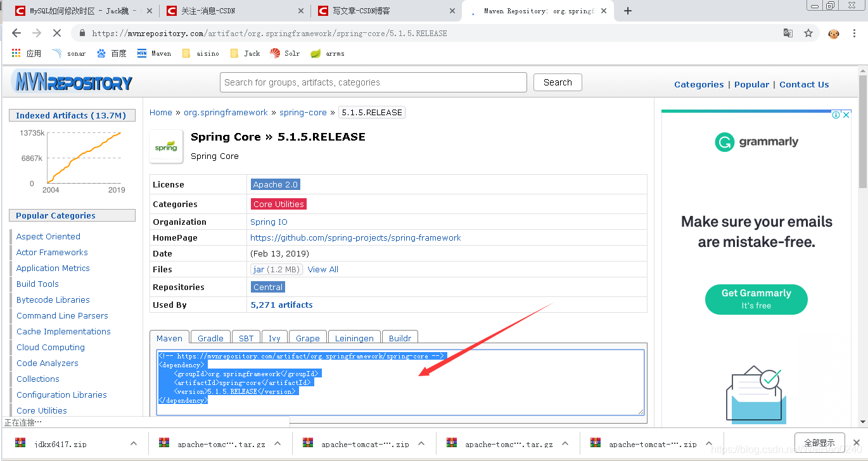The width and height of the screenshot is (868, 461).
Task: Select the Gradle dependency tab
Action: 210,338
